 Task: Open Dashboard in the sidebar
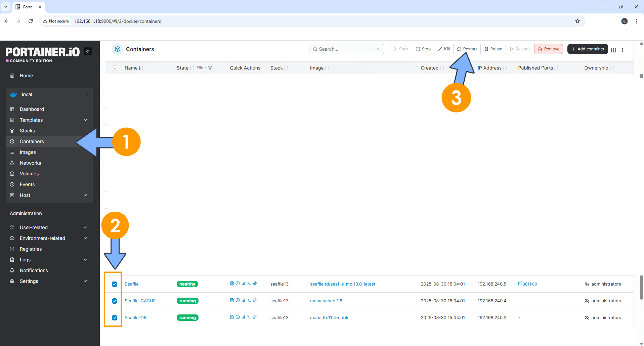(32, 109)
